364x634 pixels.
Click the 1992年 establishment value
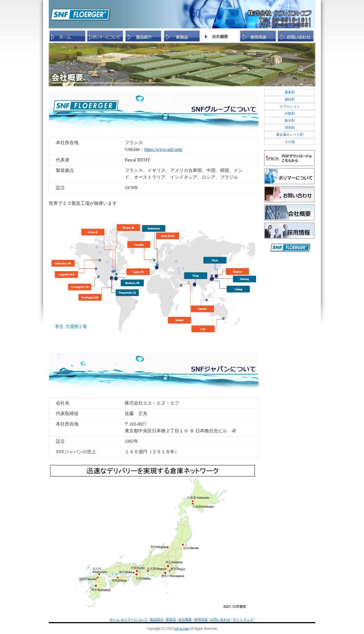point(132,441)
